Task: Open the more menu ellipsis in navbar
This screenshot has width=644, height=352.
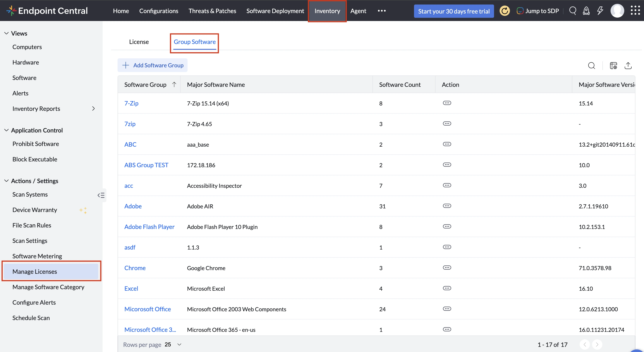Action: tap(381, 11)
